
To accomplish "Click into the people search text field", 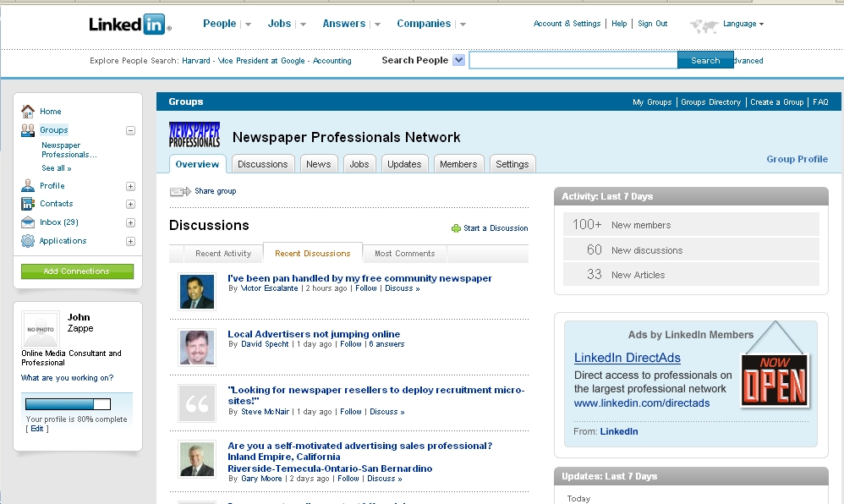I will pyautogui.click(x=573, y=60).
